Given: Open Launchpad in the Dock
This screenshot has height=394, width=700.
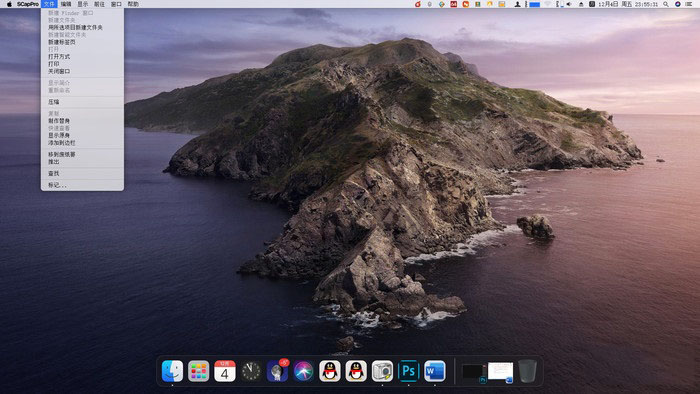Looking at the screenshot, I should pos(199,371).
